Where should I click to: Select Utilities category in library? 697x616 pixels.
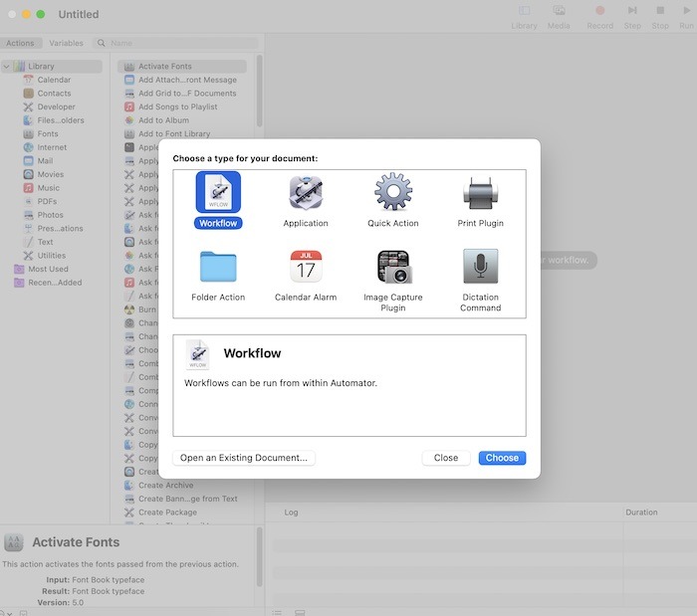[51, 256]
